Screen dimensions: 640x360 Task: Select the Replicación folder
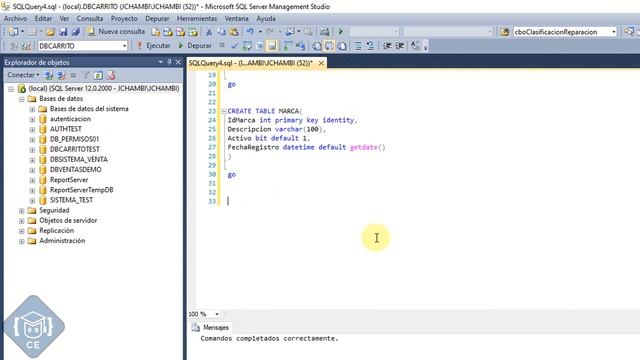pos(56,231)
